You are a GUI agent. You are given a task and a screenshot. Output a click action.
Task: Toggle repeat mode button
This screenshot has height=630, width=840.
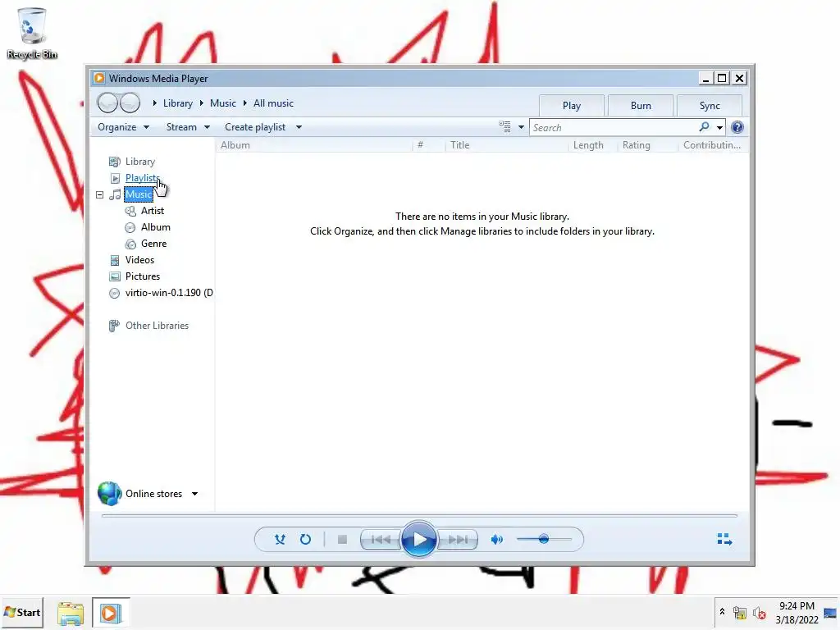tap(305, 540)
